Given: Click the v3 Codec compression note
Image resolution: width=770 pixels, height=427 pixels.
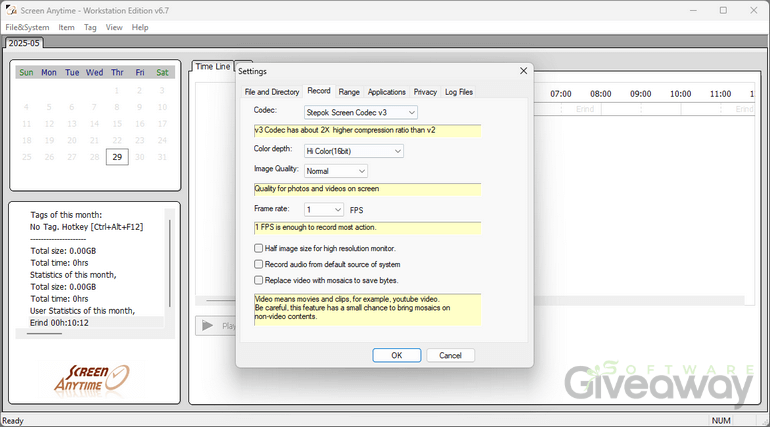Looking at the screenshot, I should point(367,131).
